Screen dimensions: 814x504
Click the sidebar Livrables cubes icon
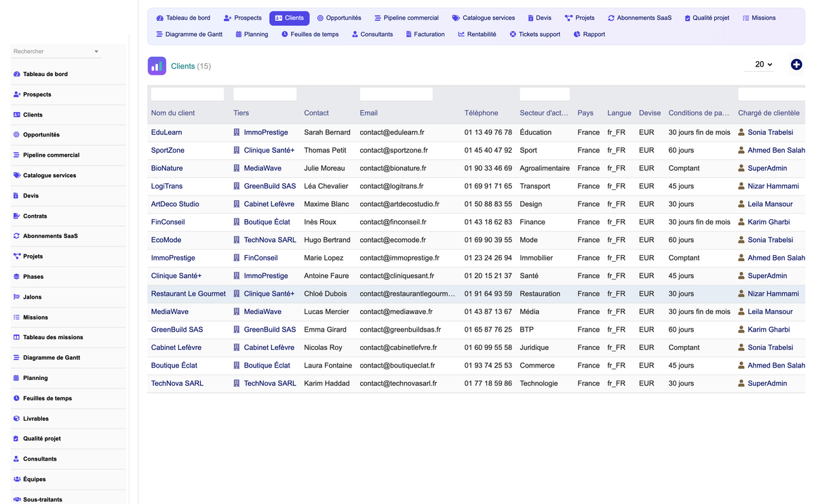[x=17, y=419]
